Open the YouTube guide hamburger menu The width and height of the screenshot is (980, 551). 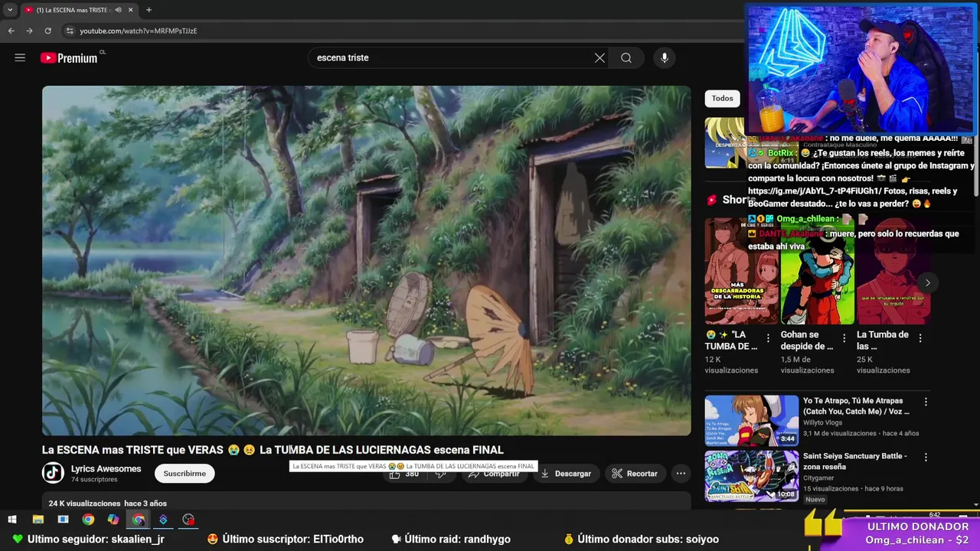pyautogui.click(x=20, y=57)
